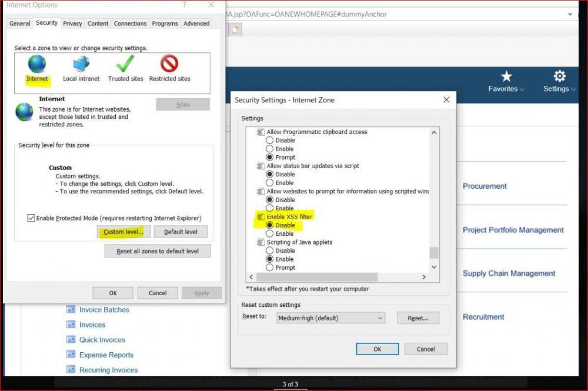Click the horizontal scrollbar right arrow in settings
Screen dimensions: 588x391
point(424,277)
